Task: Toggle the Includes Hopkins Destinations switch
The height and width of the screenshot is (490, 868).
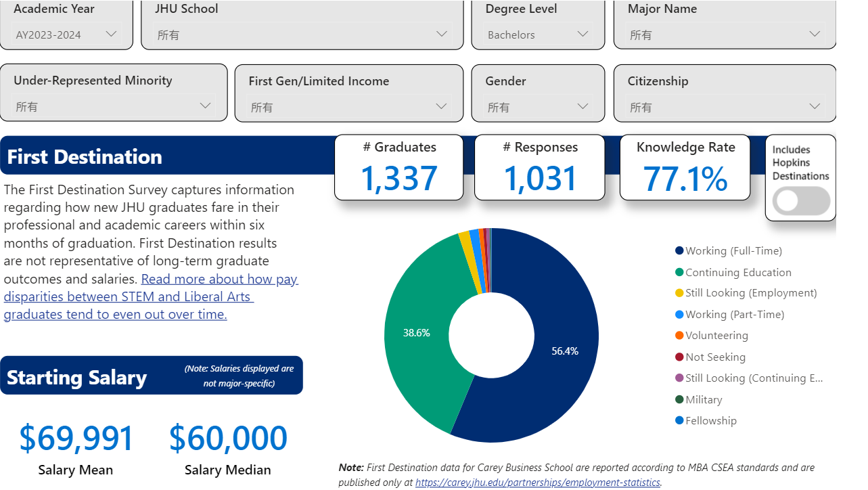Action: [x=801, y=201]
